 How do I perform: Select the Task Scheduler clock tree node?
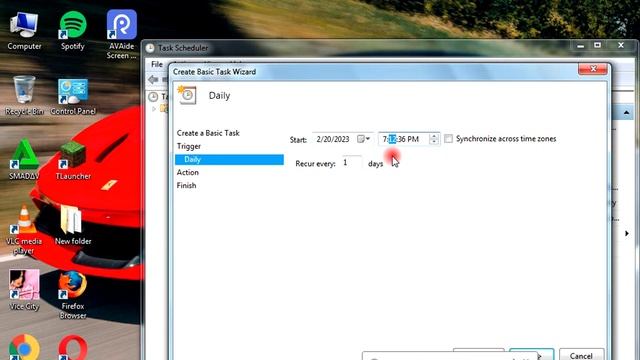[x=153, y=97]
